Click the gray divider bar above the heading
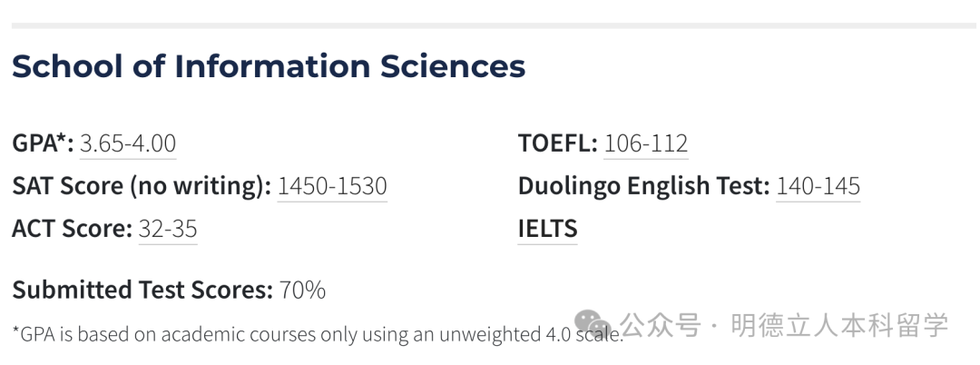The width and height of the screenshot is (980, 365). pyautogui.click(x=490, y=25)
